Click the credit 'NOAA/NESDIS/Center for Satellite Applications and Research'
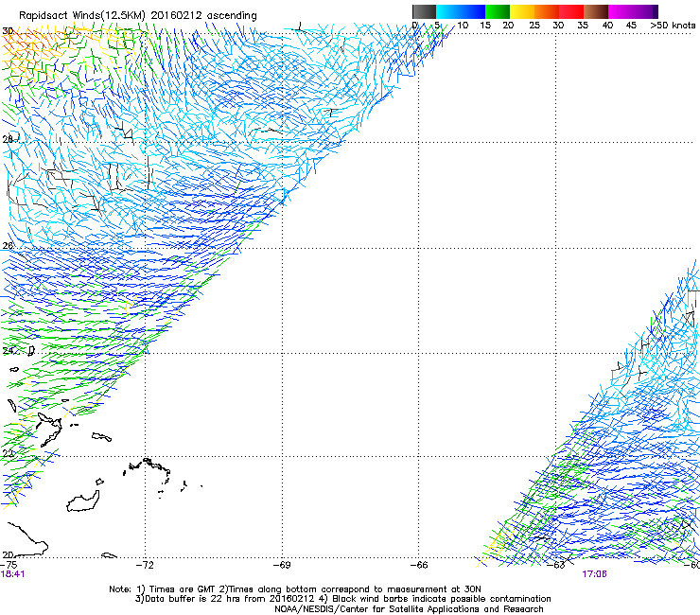This screenshot has height=615, width=700. [409, 609]
